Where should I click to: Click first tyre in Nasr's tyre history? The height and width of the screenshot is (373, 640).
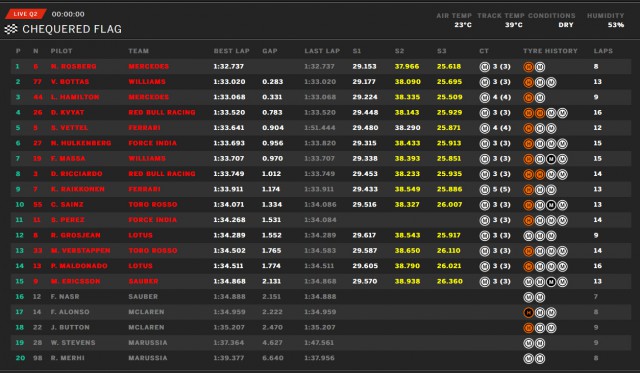[529, 297]
